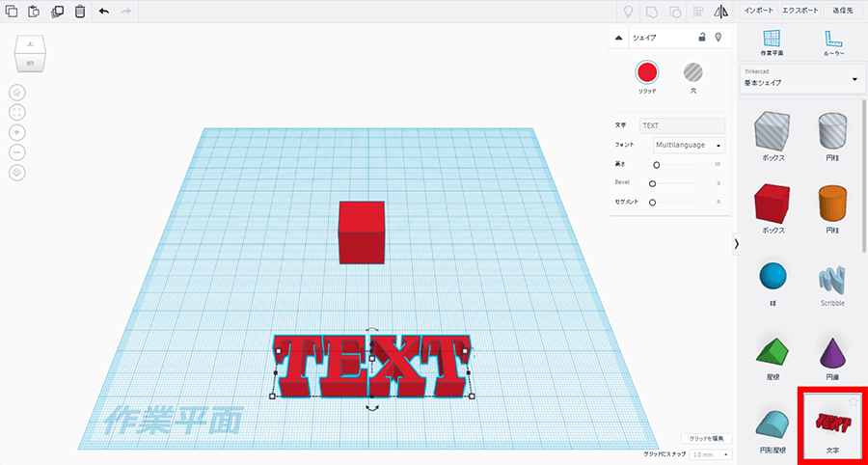
Task: Select the Ruler (ルーラー) tool
Action: [833, 41]
